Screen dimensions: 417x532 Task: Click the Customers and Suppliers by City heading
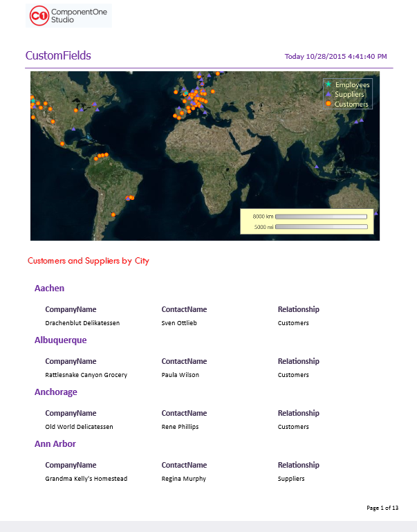[x=88, y=261]
